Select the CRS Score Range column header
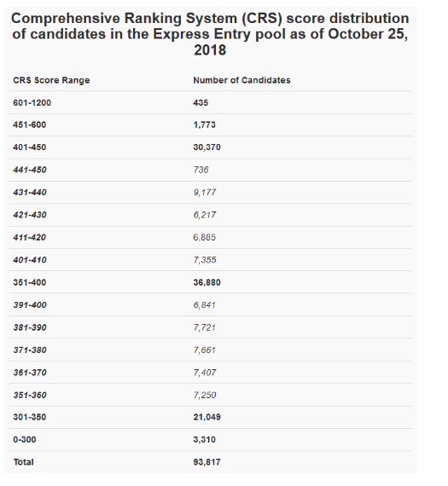Viewport: 448px width, 486px height. (51, 80)
